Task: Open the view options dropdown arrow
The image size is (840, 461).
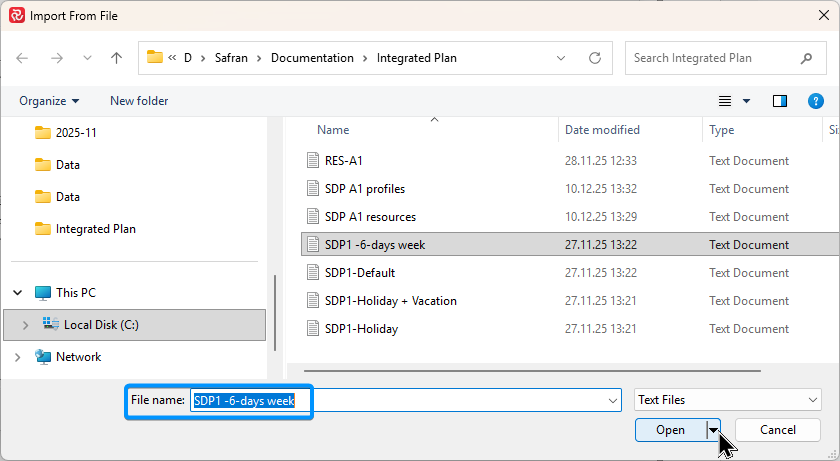Action: 746,101
